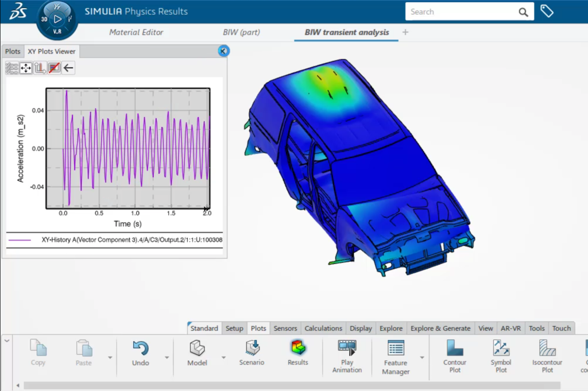
Task: Switch to the Sensors toolbar tab
Action: [285, 328]
